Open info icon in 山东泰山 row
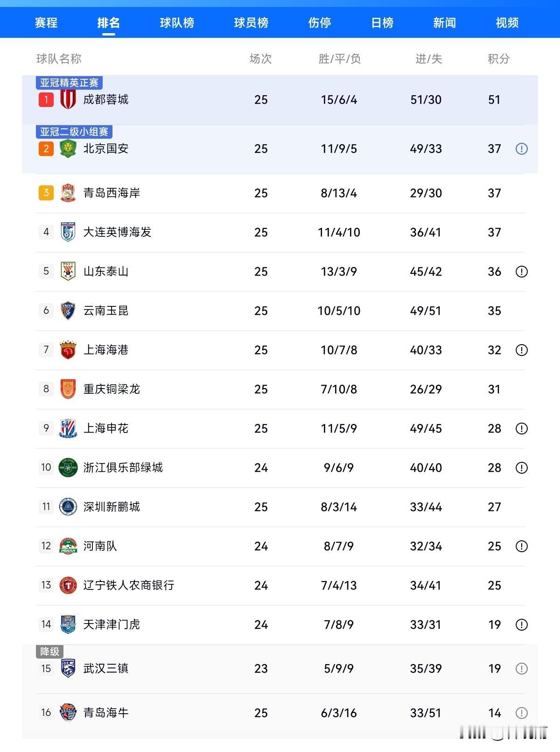 (521, 271)
